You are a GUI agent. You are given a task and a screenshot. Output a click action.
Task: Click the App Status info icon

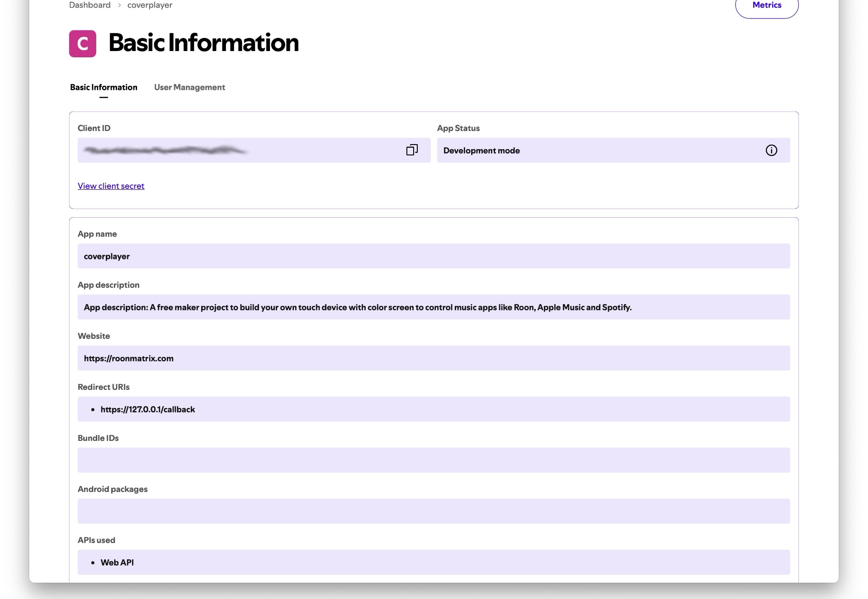[771, 150]
